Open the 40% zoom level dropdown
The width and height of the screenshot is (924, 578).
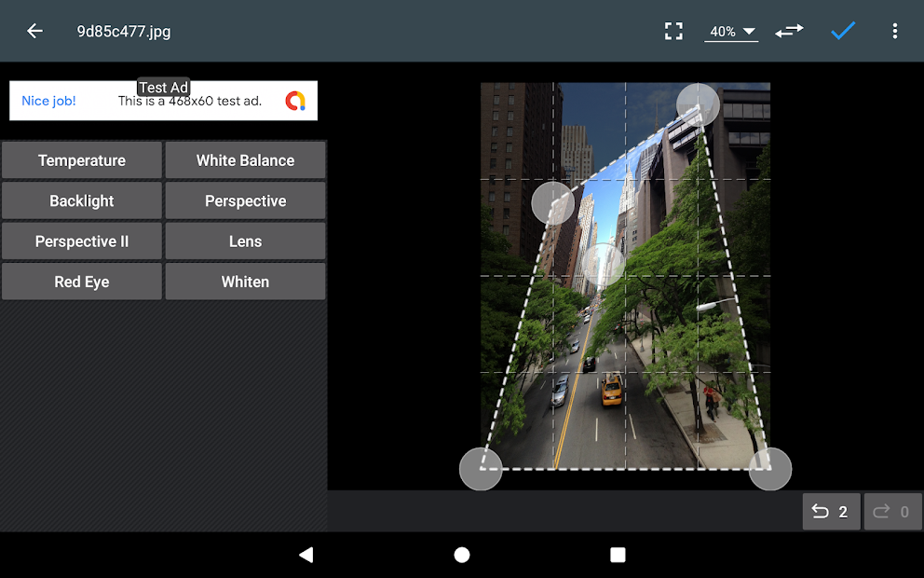point(730,31)
